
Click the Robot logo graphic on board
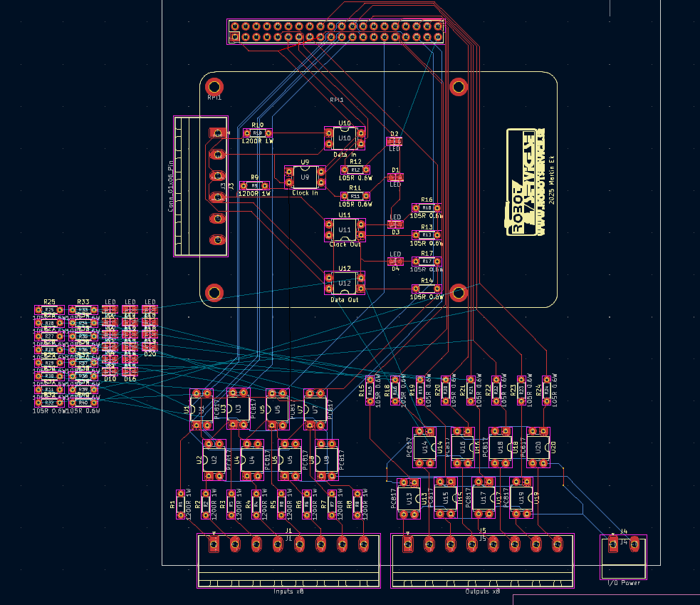526,182
